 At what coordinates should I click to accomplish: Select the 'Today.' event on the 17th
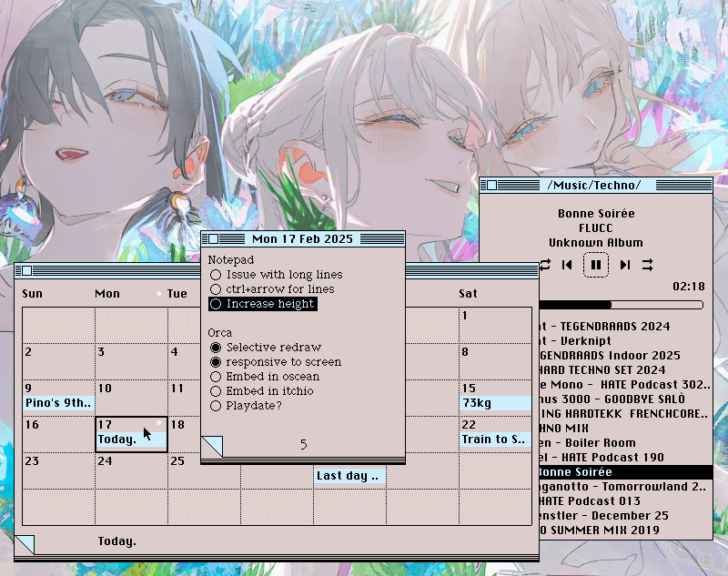pos(131,440)
